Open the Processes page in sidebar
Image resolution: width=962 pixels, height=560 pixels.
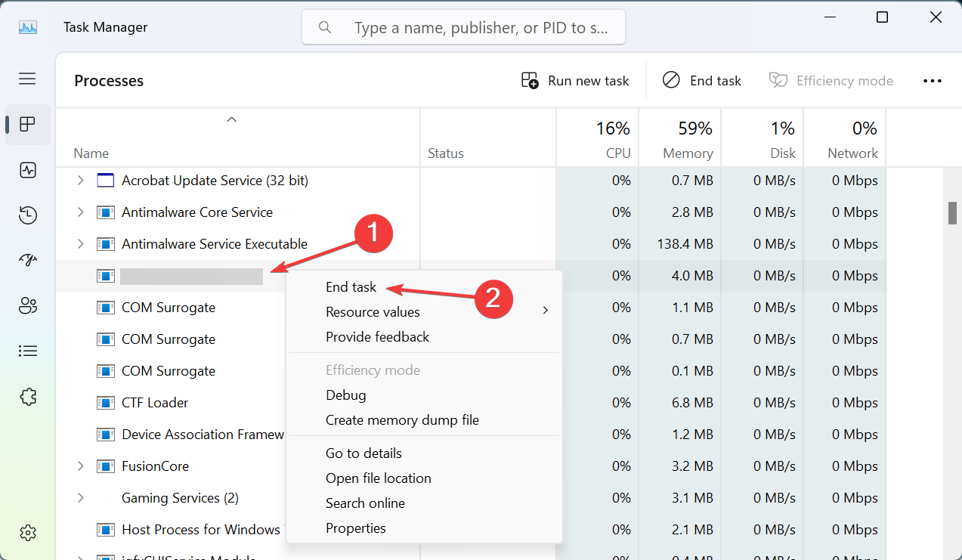(27, 124)
